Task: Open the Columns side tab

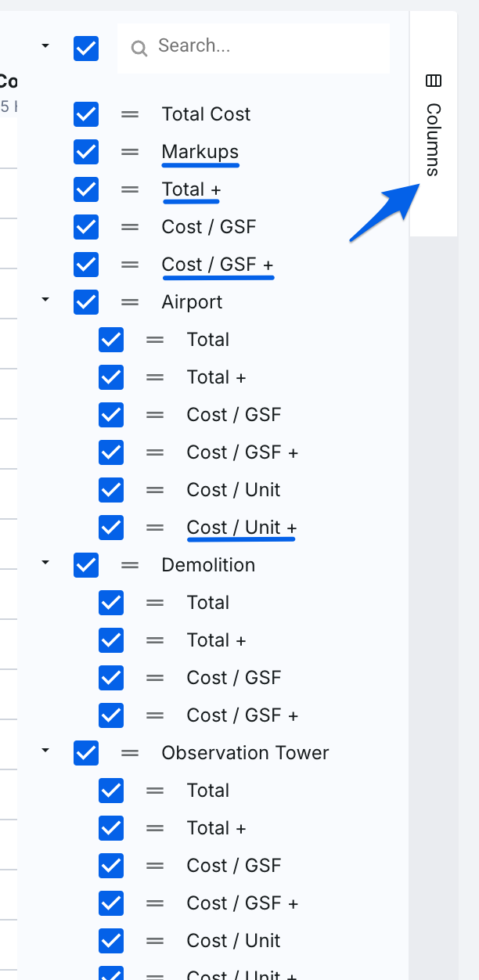Action: 434,125
